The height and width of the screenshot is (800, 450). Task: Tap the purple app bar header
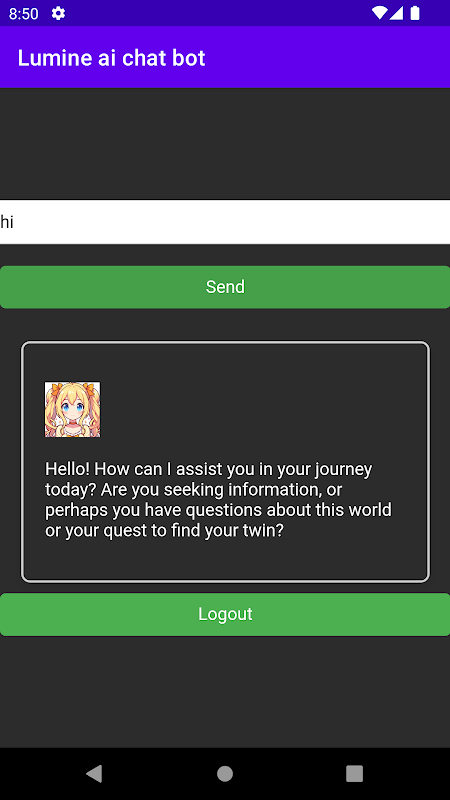click(x=225, y=57)
